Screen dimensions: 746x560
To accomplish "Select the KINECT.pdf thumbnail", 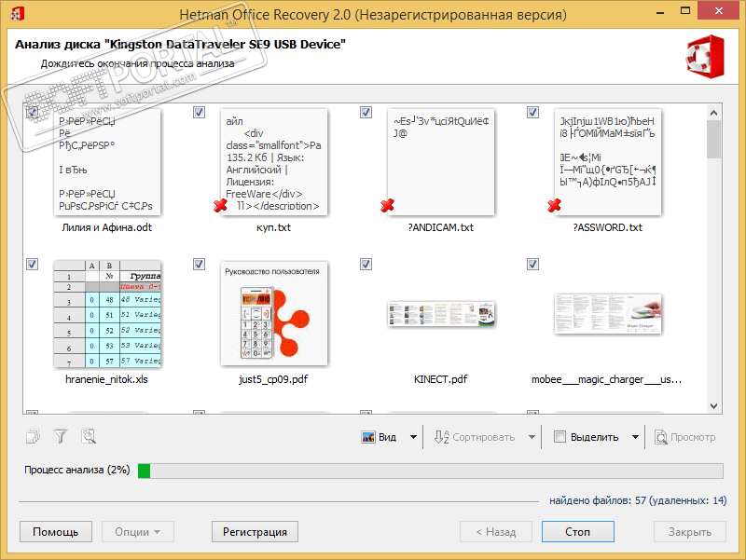I will [441, 314].
